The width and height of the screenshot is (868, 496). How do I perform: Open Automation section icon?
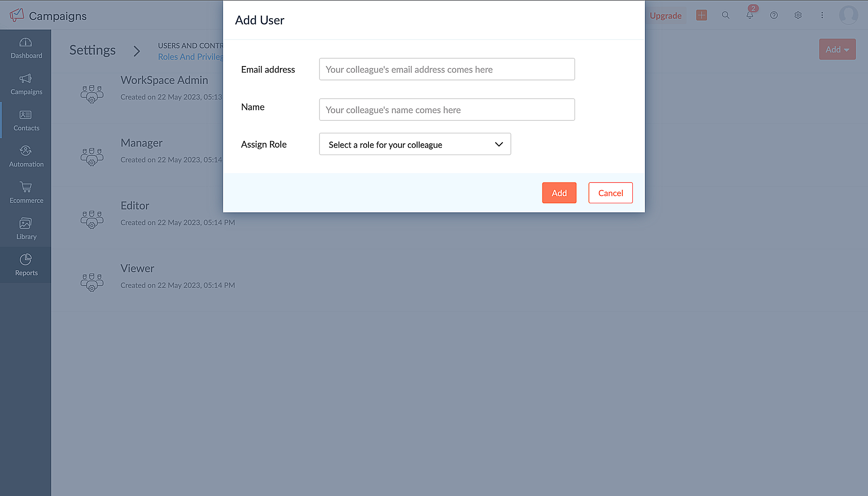26,156
